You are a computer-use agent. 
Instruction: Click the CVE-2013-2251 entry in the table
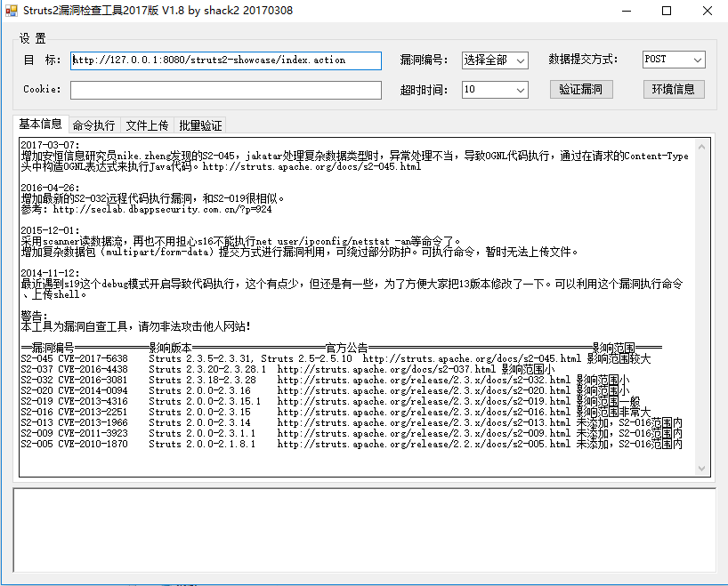coord(93,412)
